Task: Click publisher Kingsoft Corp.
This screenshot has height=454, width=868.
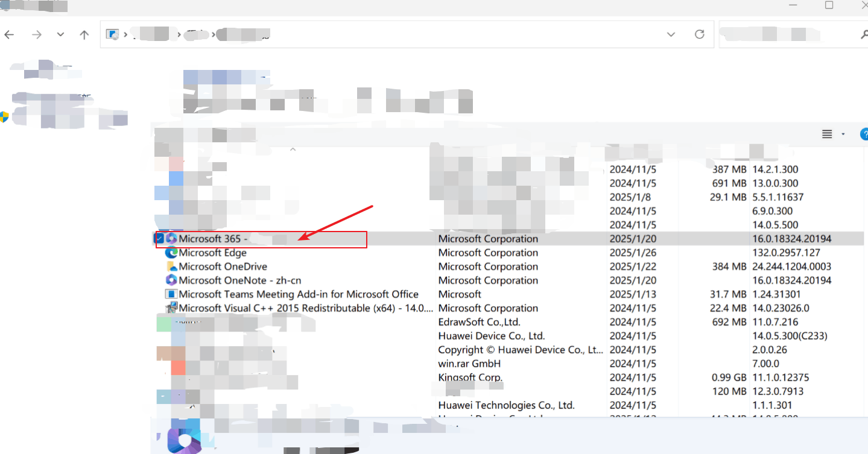Action: click(x=470, y=377)
